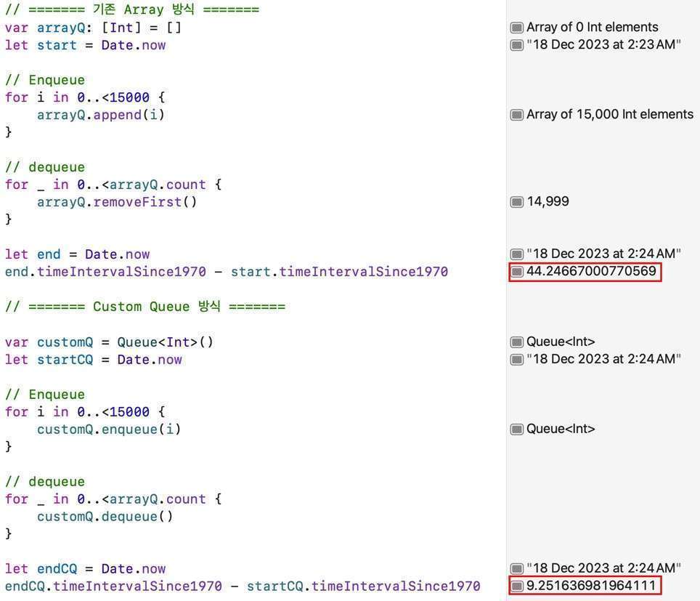This screenshot has width=700, height=601.
Task: Click the result icon beside "Array of 0 Int elements"
Action: [x=517, y=28]
